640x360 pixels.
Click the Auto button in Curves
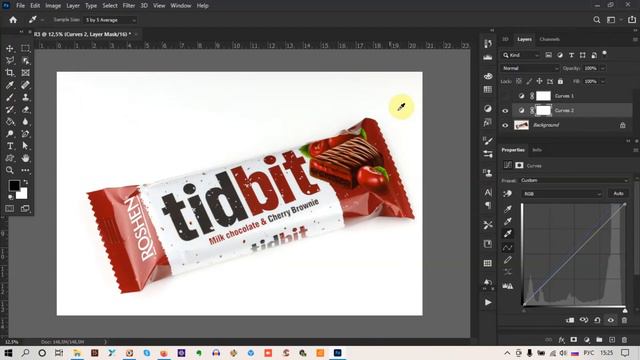[x=618, y=193]
